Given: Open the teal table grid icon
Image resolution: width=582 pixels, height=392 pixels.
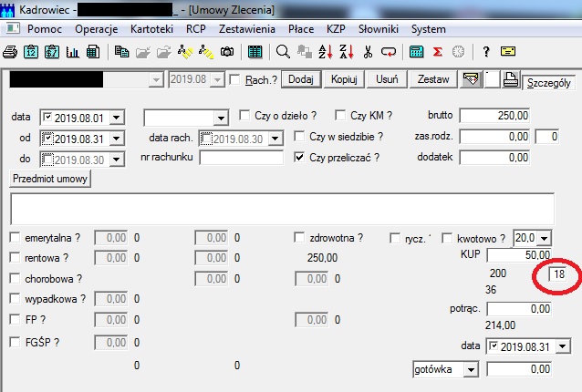Looking at the screenshot, I should coord(255,52).
